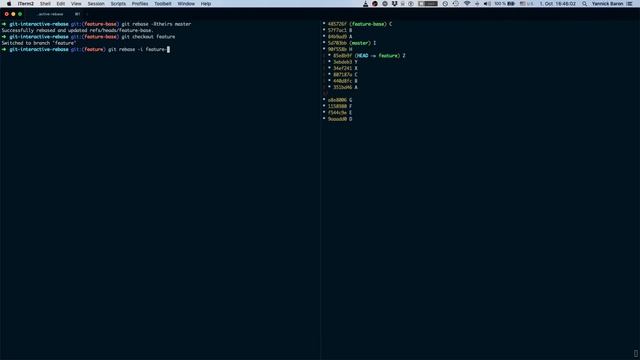Screen dimensions: 640x360
Task: Click indented feature commit labeled X
Action: (x=342, y=69)
